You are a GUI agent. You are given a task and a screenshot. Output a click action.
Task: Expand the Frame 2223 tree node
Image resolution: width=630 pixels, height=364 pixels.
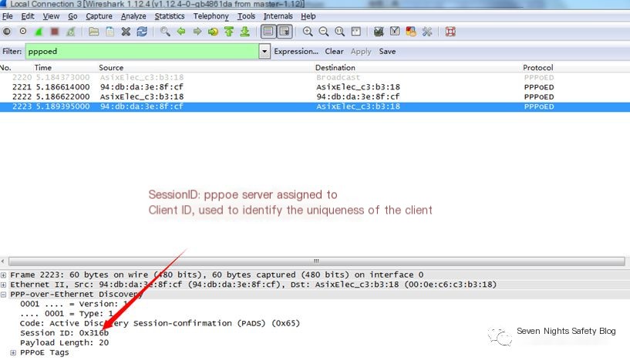[4, 275]
